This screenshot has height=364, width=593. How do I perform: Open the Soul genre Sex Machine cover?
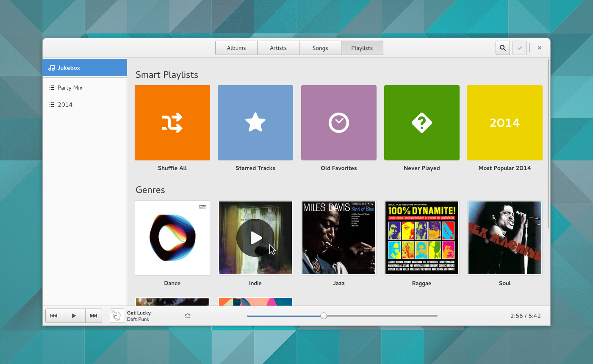[505, 238]
